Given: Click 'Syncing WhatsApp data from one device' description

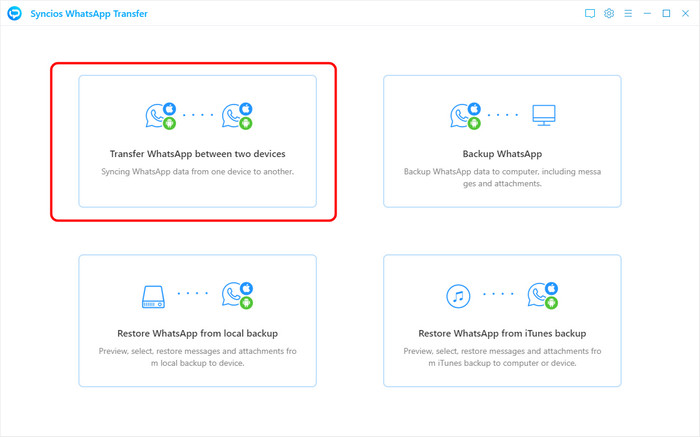Looking at the screenshot, I should pos(197,171).
